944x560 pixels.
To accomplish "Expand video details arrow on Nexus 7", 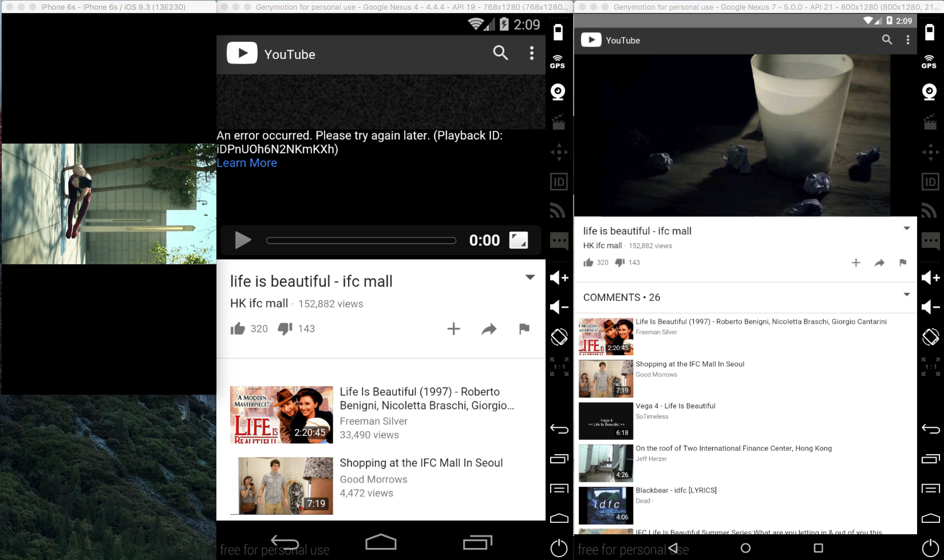I will click(x=907, y=228).
